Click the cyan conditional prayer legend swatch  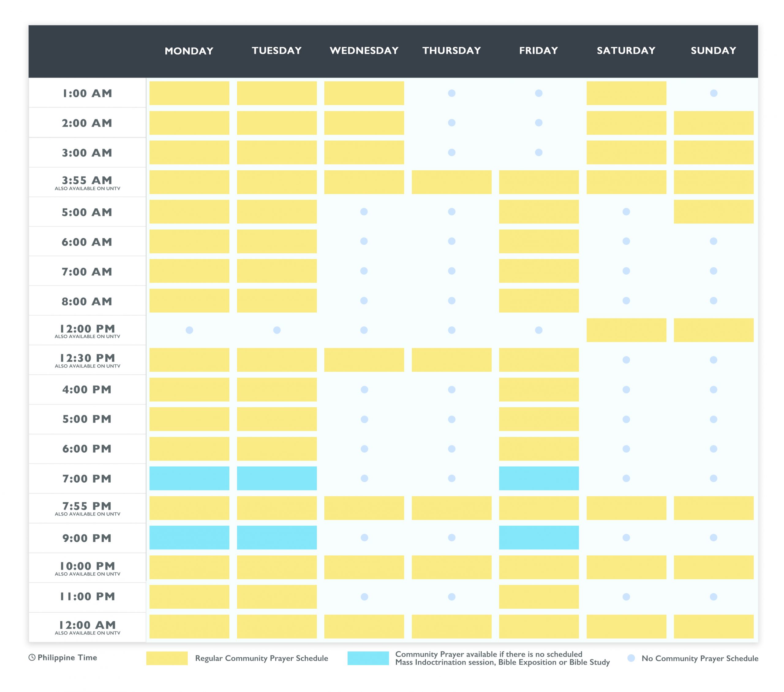click(x=368, y=658)
